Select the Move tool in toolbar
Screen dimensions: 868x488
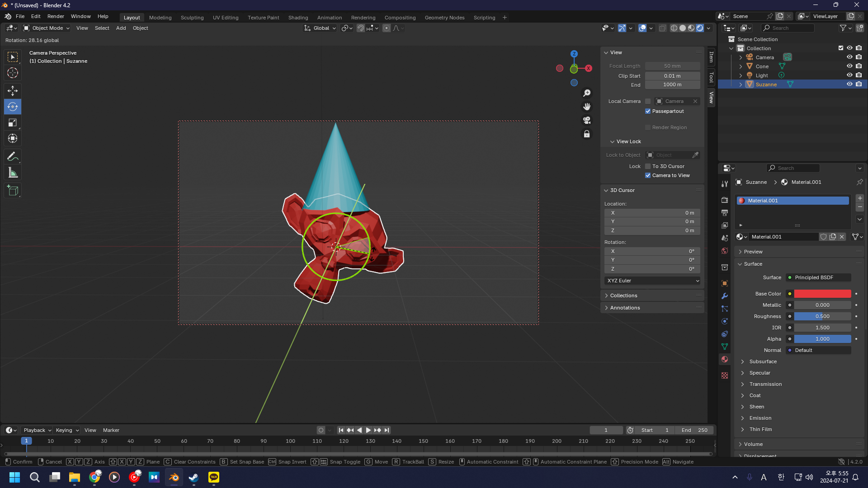[x=13, y=91]
